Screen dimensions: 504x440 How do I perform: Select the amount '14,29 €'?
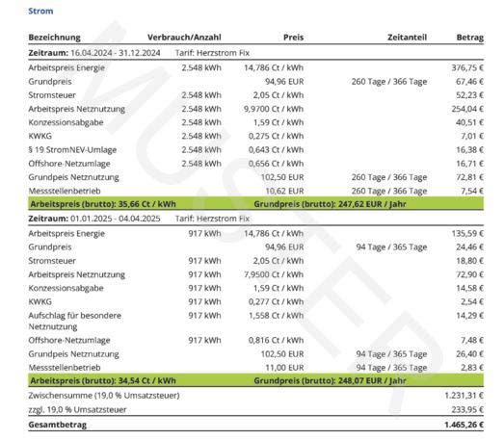click(x=469, y=316)
